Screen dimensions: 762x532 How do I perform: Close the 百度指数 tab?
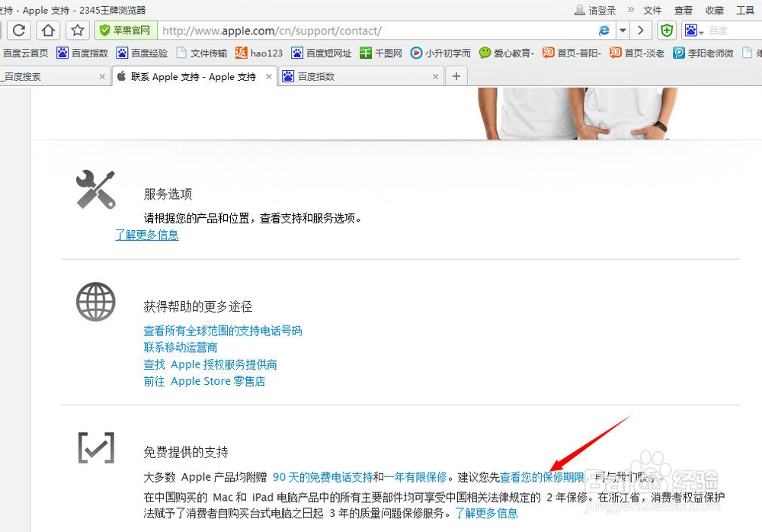435,77
